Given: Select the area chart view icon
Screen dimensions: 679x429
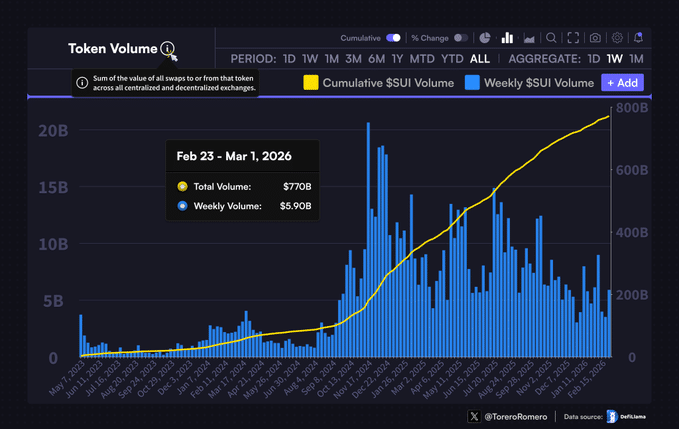Looking at the screenshot, I should coord(529,38).
